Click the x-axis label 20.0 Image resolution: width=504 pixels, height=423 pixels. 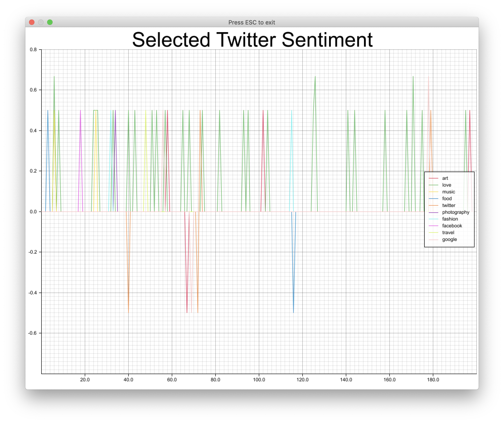click(x=85, y=380)
